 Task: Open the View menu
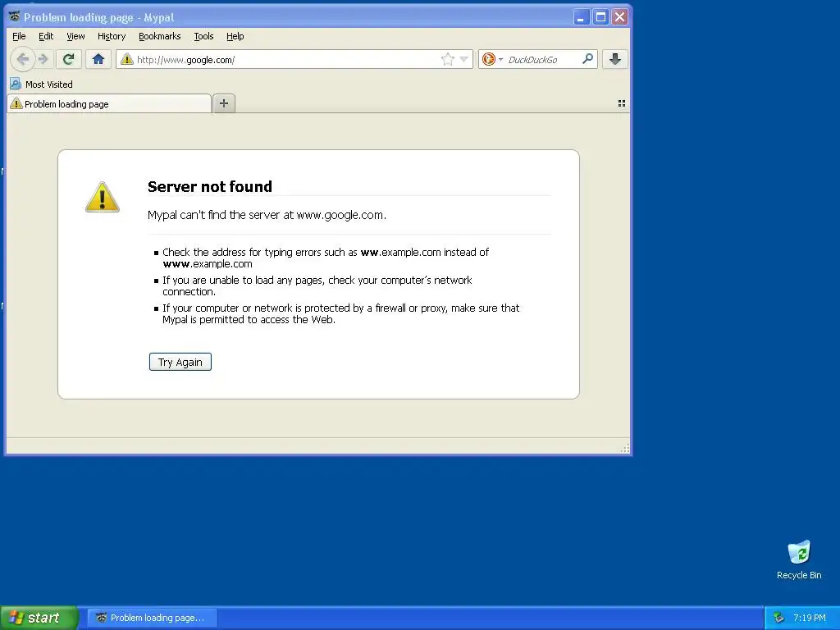click(75, 36)
